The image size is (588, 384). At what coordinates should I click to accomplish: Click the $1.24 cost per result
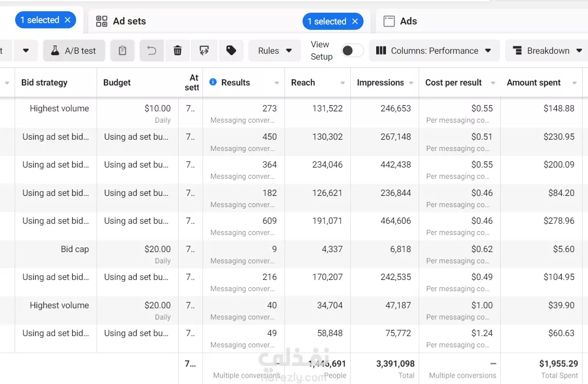tap(482, 333)
